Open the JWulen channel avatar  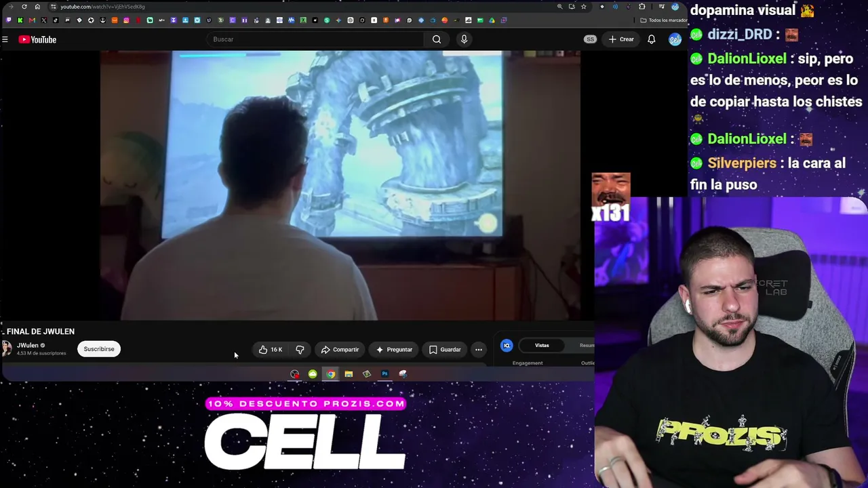[x=7, y=349]
